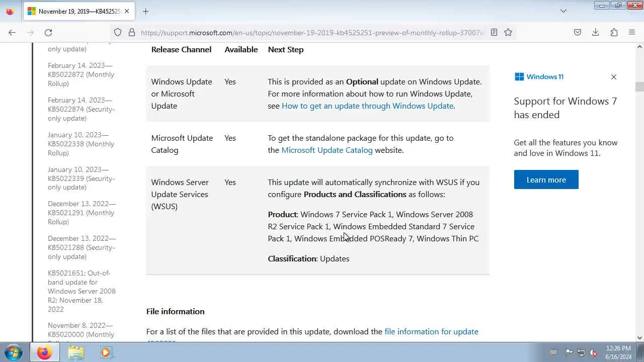Viewport: 644px width, 362px height.
Task: Launch Windows Media Player from taskbar
Action: click(106, 352)
